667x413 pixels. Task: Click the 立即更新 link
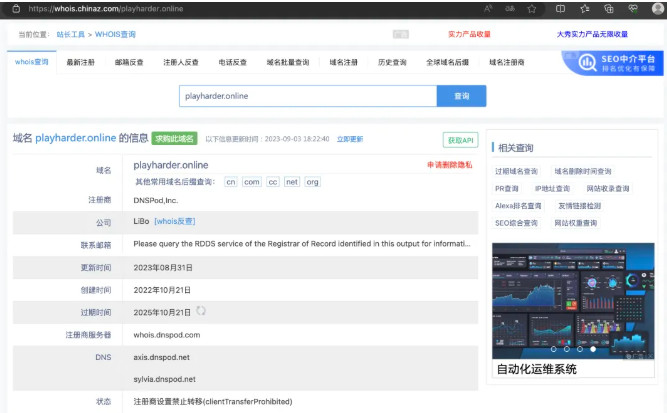[350, 139]
